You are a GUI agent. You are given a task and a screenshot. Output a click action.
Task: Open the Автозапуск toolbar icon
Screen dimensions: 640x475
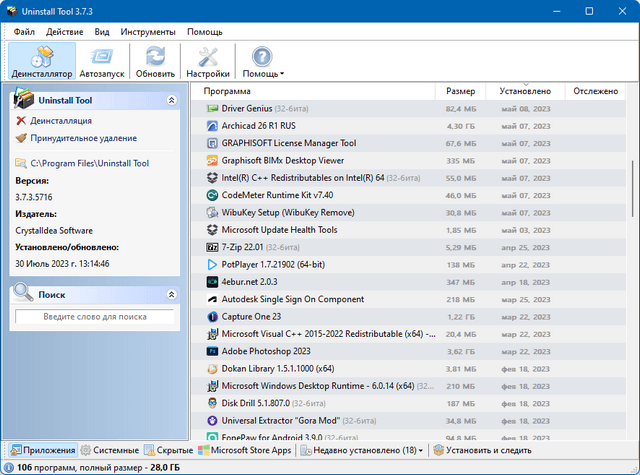(104, 61)
